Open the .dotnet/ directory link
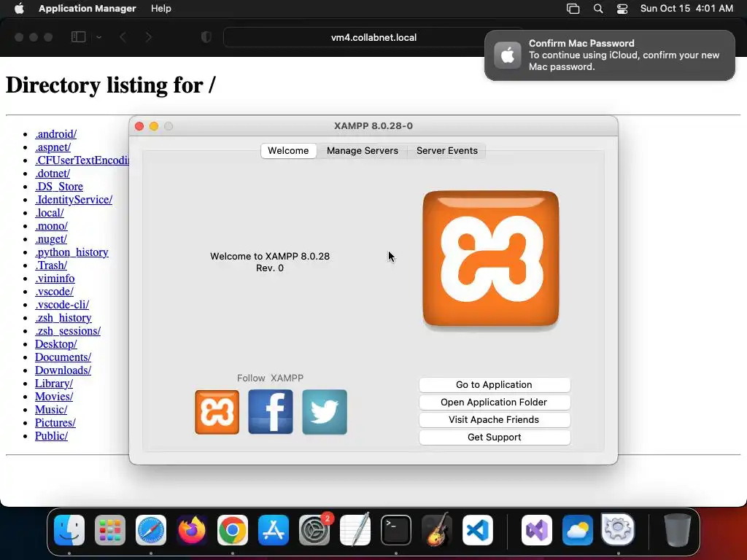 53,174
